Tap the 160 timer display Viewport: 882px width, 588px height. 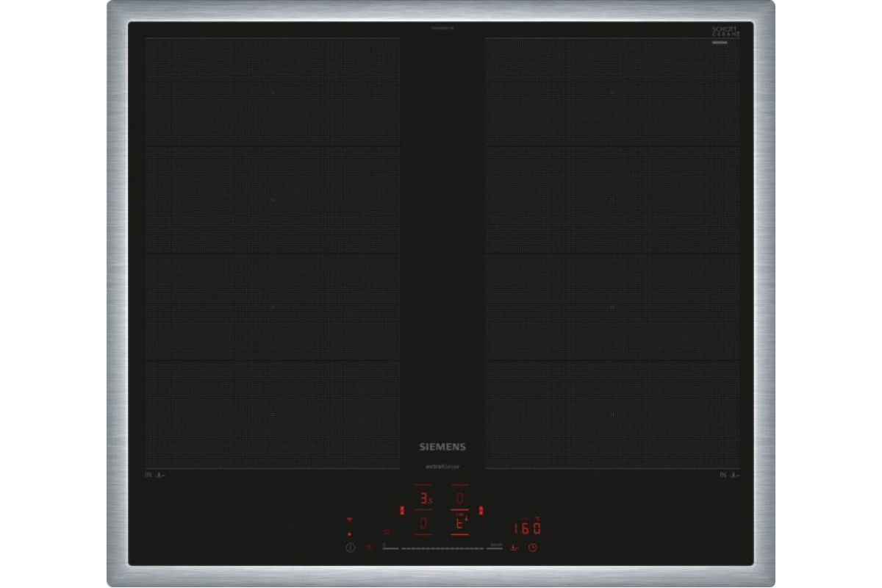[x=526, y=528]
